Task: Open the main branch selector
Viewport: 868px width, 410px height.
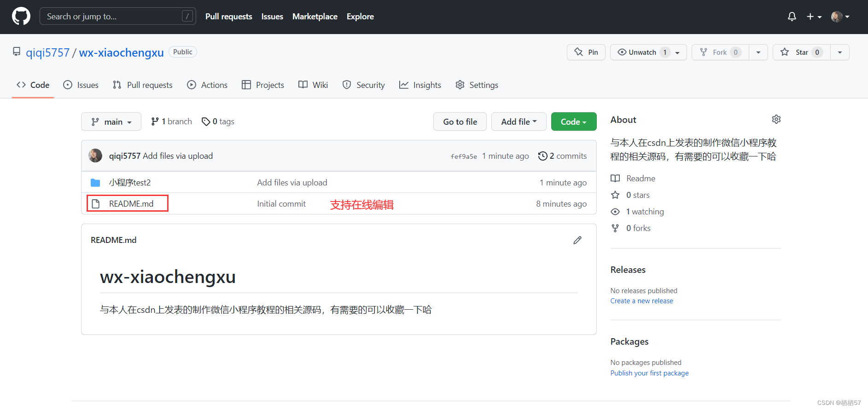Action: coord(111,121)
